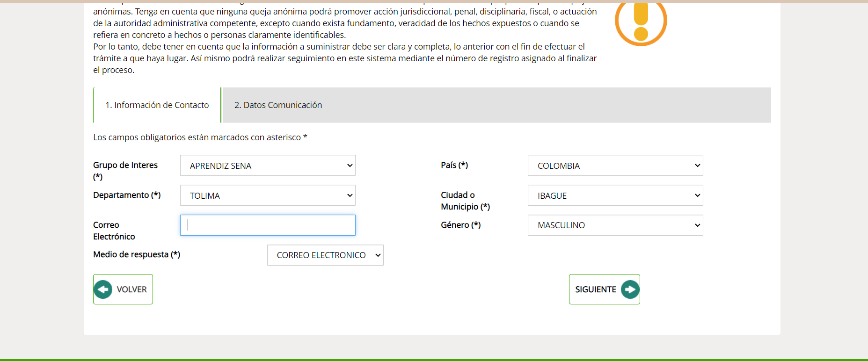This screenshot has height=361, width=868.
Task: Open the Departamento dropdown showing TOLIMA
Action: tap(268, 195)
